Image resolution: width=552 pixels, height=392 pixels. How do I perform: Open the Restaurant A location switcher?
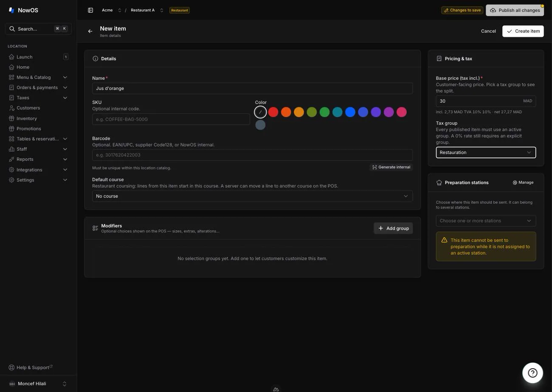(x=147, y=10)
